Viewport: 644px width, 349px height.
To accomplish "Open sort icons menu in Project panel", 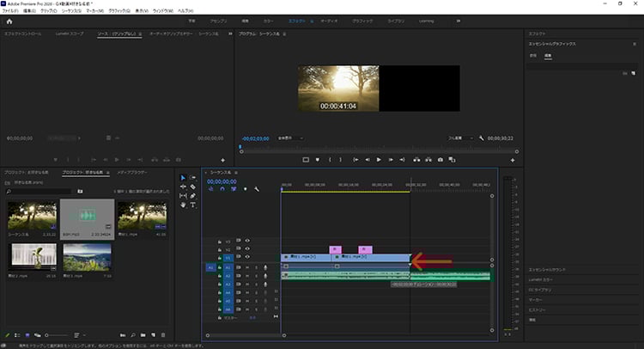I will (x=78, y=335).
